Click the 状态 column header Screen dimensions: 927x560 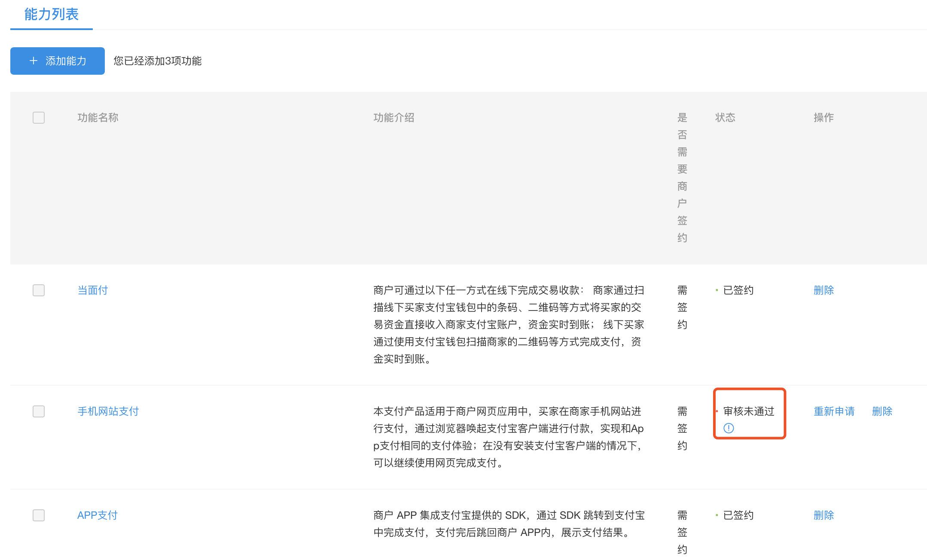725,117
